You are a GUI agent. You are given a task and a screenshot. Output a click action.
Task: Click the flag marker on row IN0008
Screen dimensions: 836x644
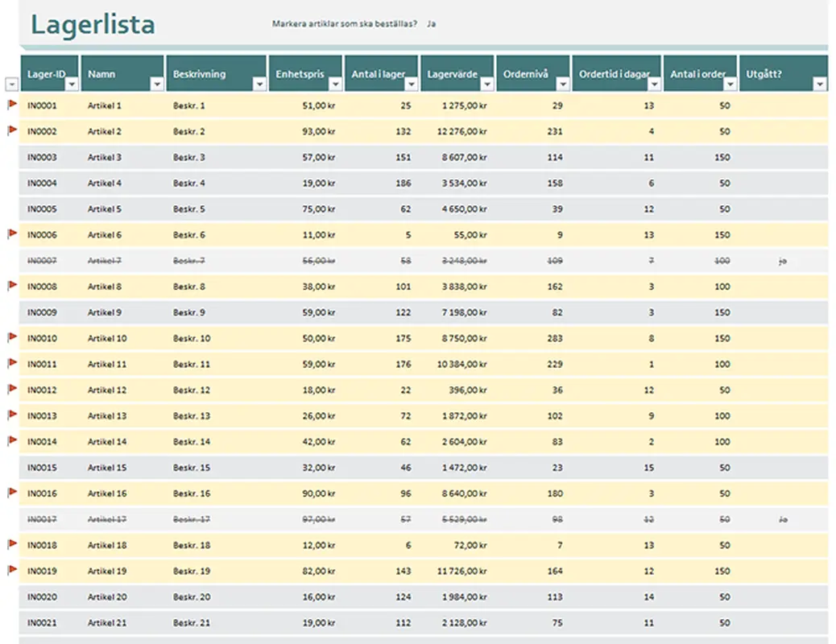12,286
